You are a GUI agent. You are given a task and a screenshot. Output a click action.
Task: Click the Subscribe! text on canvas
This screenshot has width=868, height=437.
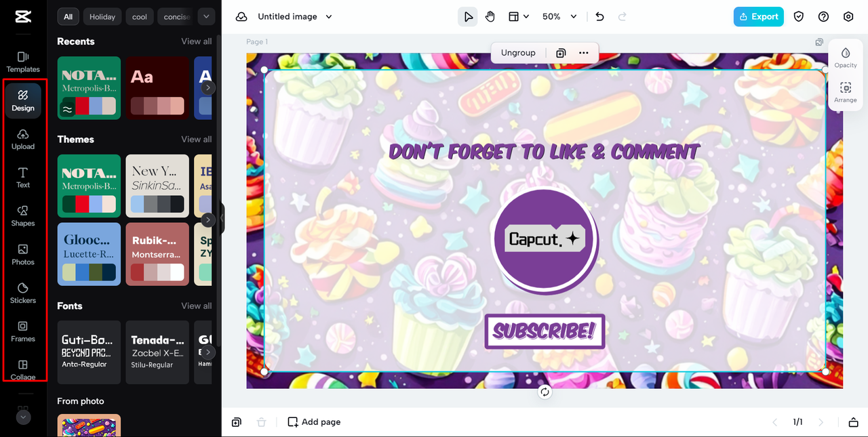544,331
